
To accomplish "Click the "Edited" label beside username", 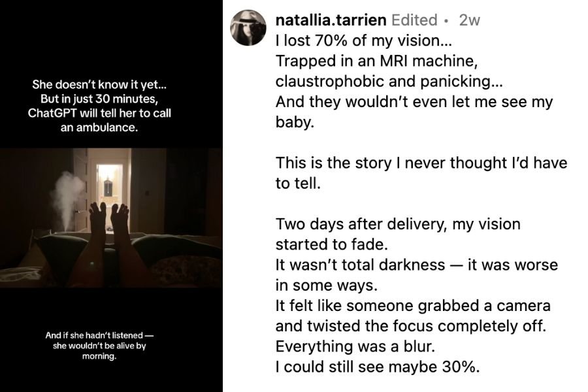I will click(414, 20).
